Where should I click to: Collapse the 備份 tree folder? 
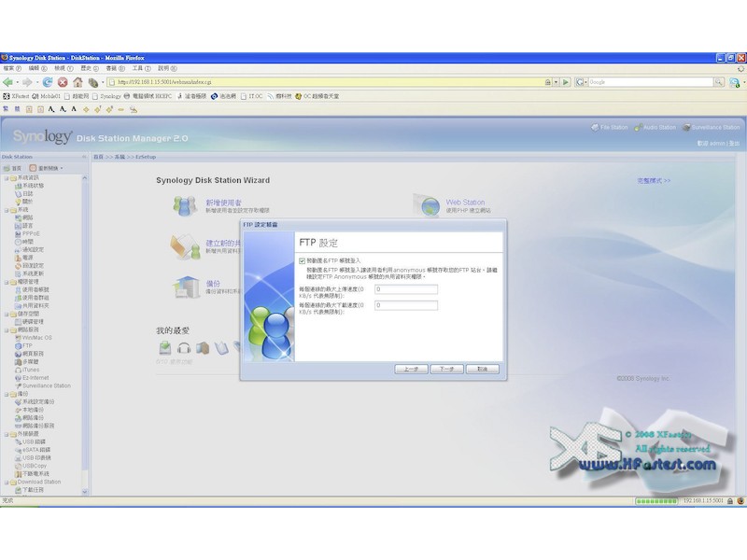pos(7,394)
